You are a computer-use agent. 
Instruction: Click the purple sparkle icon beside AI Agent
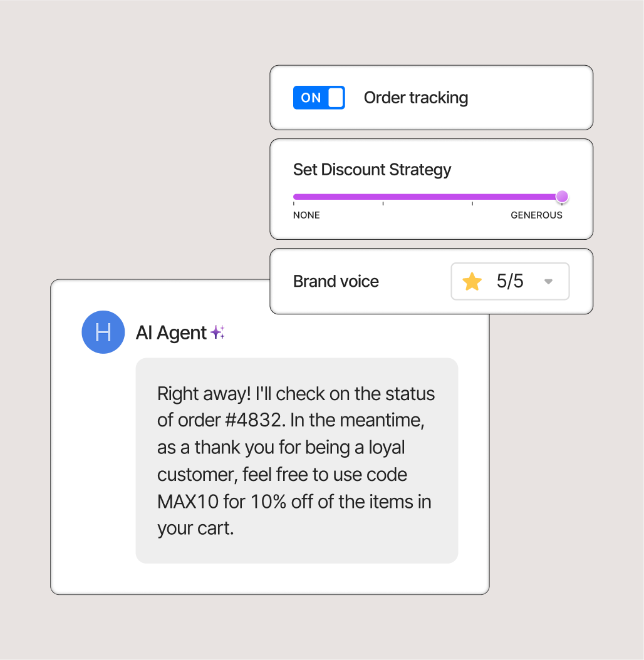[x=217, y=333]
